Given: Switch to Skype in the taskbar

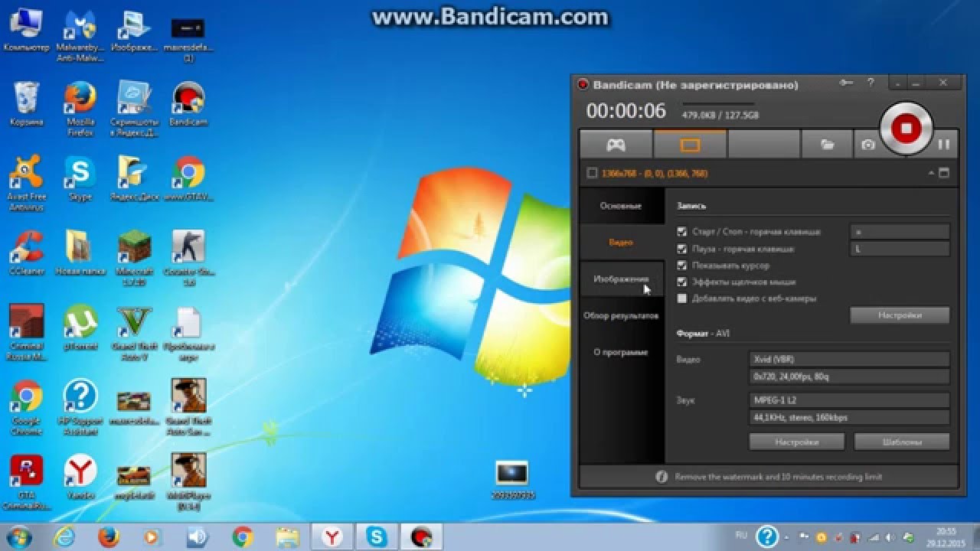Looking at the screenshot, I should click(377, 536).
